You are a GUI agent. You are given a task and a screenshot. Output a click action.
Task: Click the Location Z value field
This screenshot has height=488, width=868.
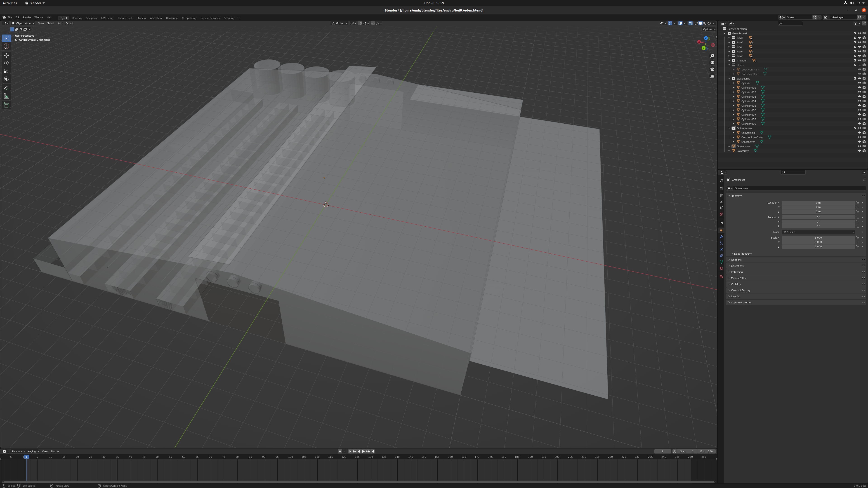tap(818, 211)
